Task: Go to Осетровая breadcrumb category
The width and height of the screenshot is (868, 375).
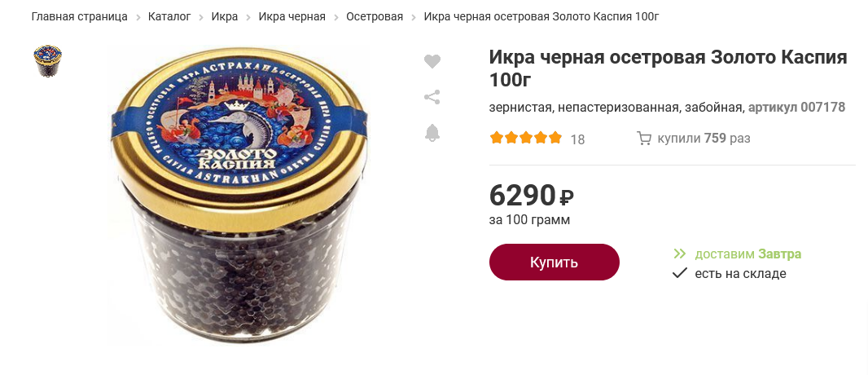Action: coord(375,16)
